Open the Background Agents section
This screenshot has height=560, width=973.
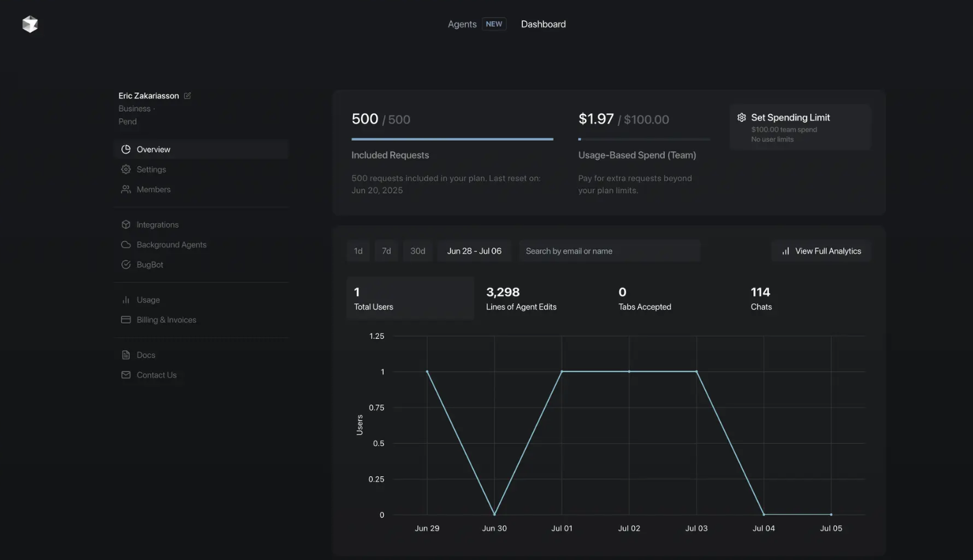pos(171,244)
